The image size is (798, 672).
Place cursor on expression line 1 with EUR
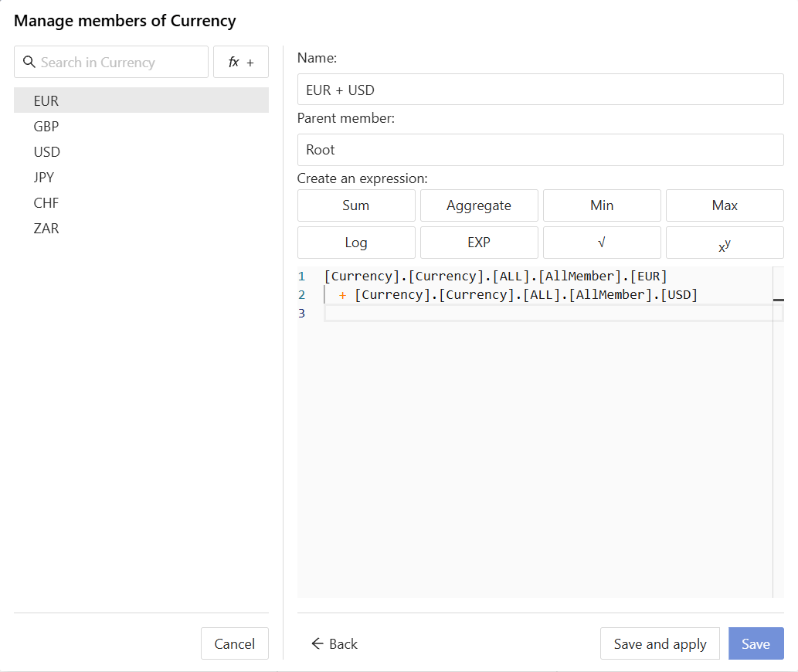click(495, 277)
